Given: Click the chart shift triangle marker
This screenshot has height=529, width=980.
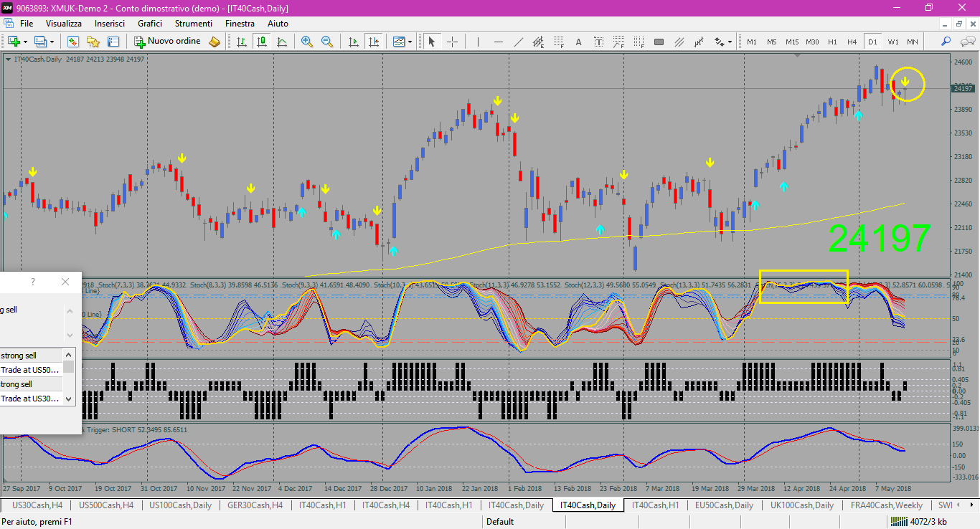Looking at the screenshot, I should point(797,56).
